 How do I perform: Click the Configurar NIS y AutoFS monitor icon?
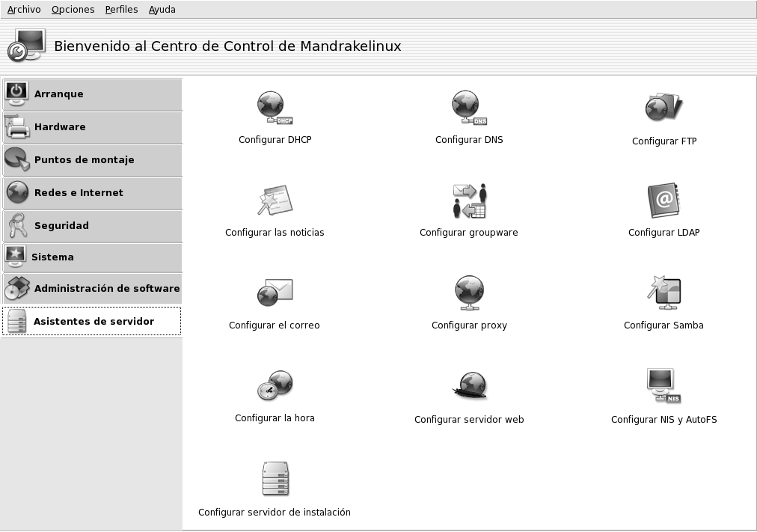tap(663, 386)
